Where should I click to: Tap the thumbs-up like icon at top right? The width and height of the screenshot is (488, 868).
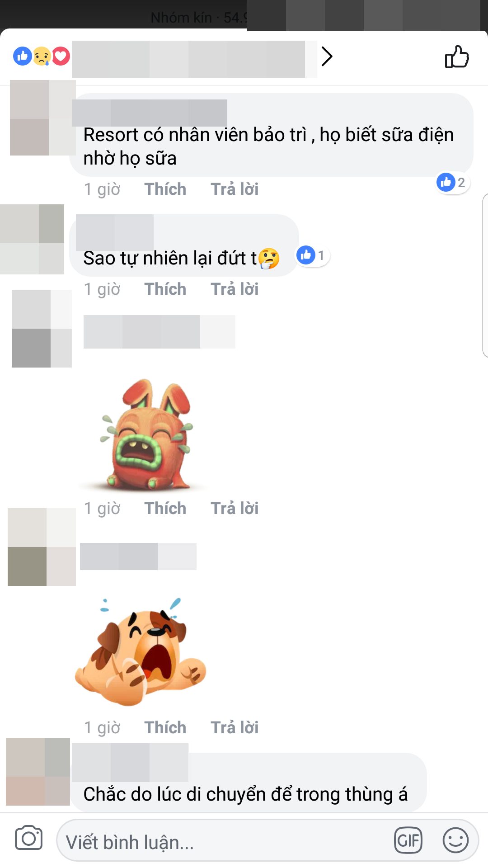[457, 57]
